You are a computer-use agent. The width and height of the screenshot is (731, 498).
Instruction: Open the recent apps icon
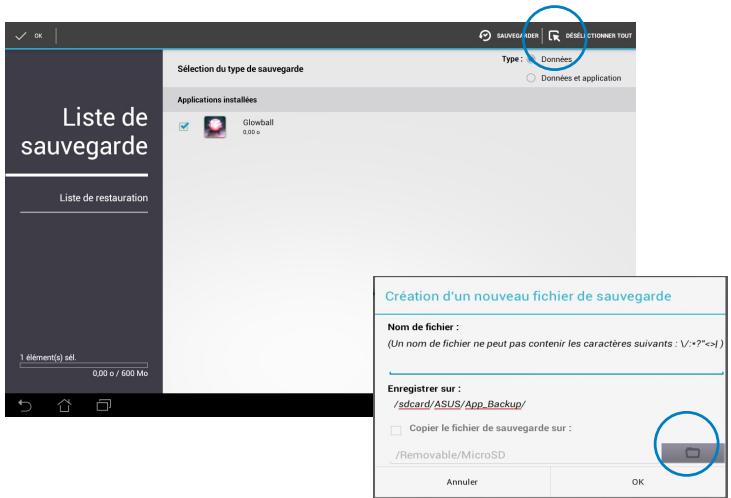(x=103, y=405)
